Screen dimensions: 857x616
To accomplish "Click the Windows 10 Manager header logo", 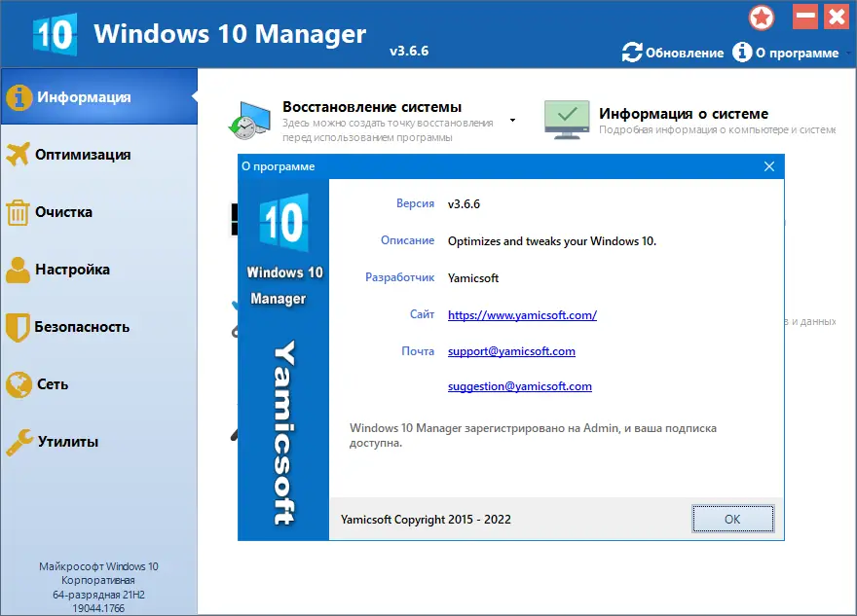I will pyautogui.click(x=55, y=34).
